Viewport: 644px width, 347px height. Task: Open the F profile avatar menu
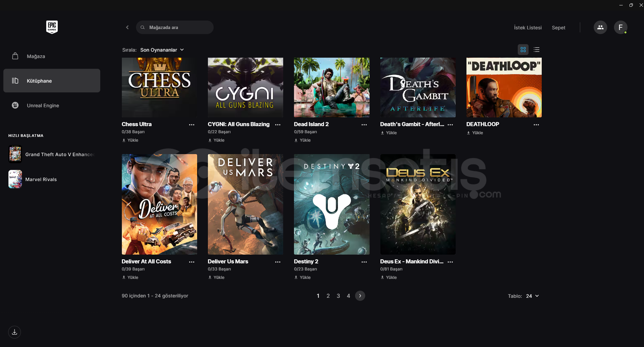[x=621, y=27]
